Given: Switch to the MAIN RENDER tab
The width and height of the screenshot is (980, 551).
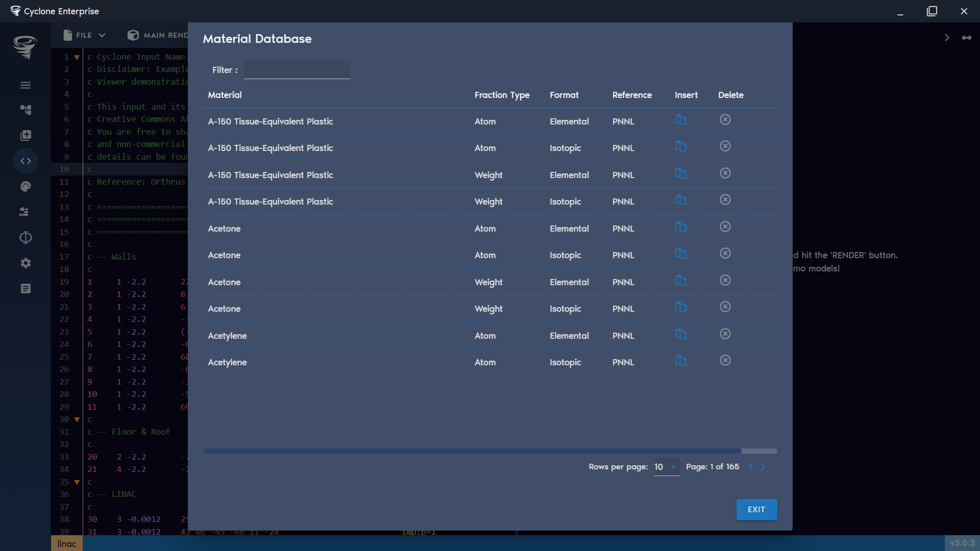Looking at the screenshot, I should pos(157,35).
